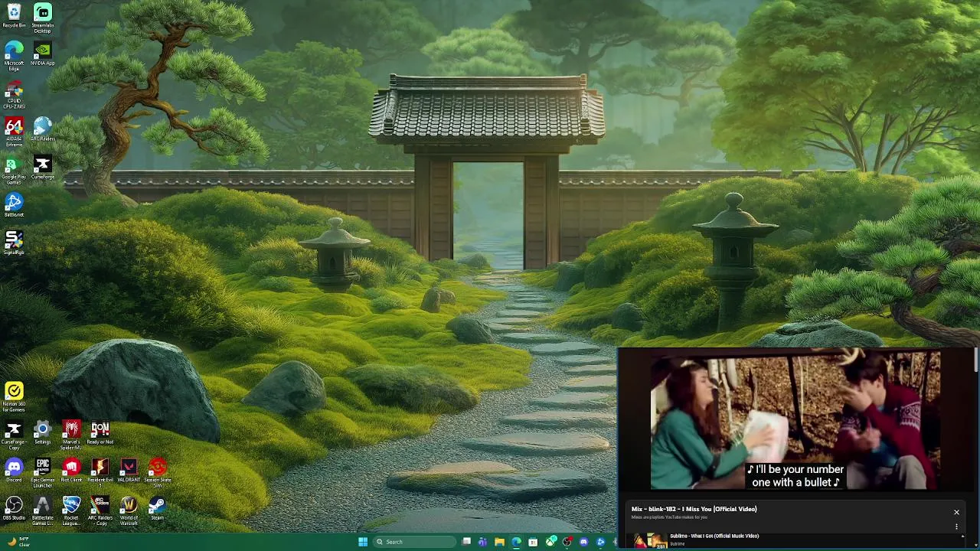Screen dimensions: 980x551
Task: Open Microsoft Store from the taskbar
Action: coord(533,542)
